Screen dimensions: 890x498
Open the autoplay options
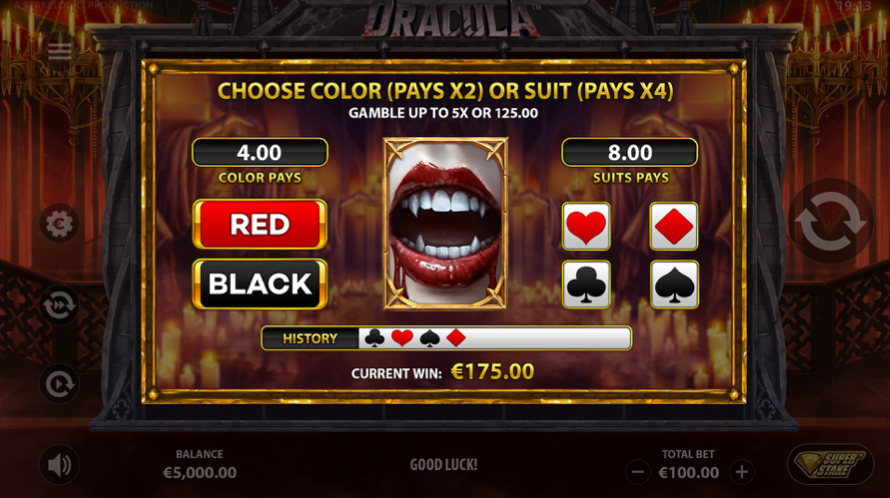[59, 384]
